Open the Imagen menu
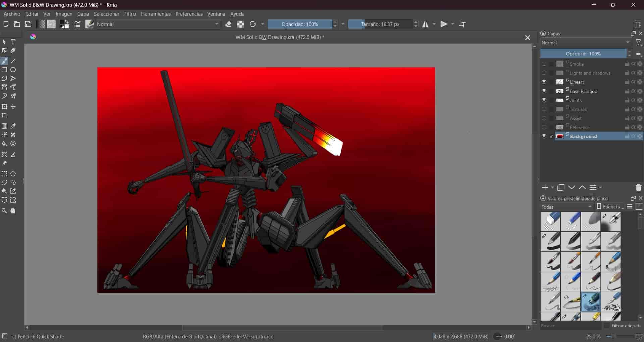Image resolution: width=644 pixels, height=342 pixels. [x=64, y=14]
